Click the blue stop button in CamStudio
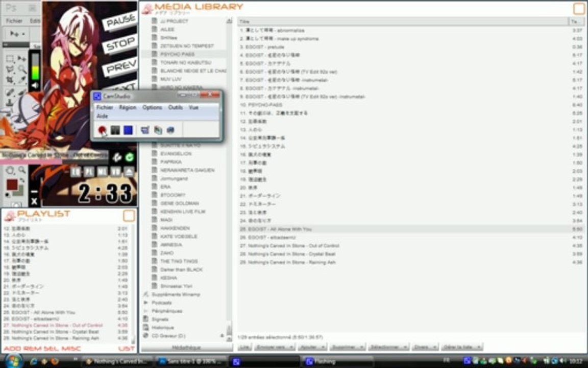 pyautogui.click(x=128, y=130)
